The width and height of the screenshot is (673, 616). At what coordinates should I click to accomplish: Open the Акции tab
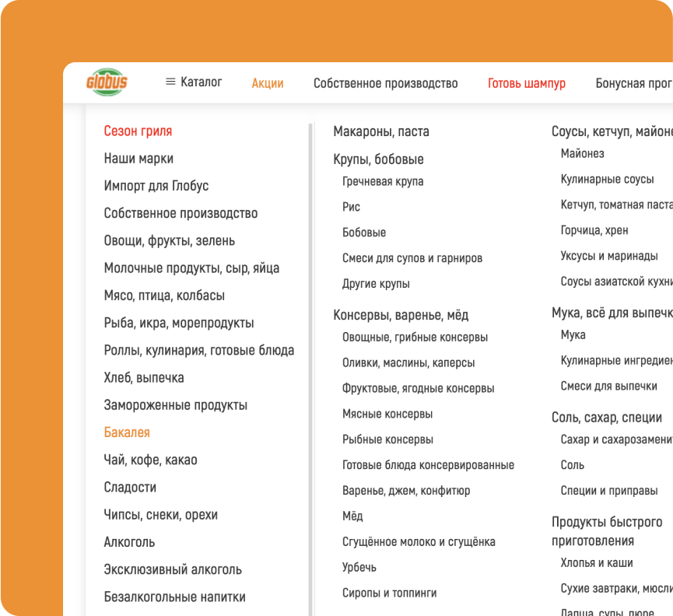click(267, 83)
